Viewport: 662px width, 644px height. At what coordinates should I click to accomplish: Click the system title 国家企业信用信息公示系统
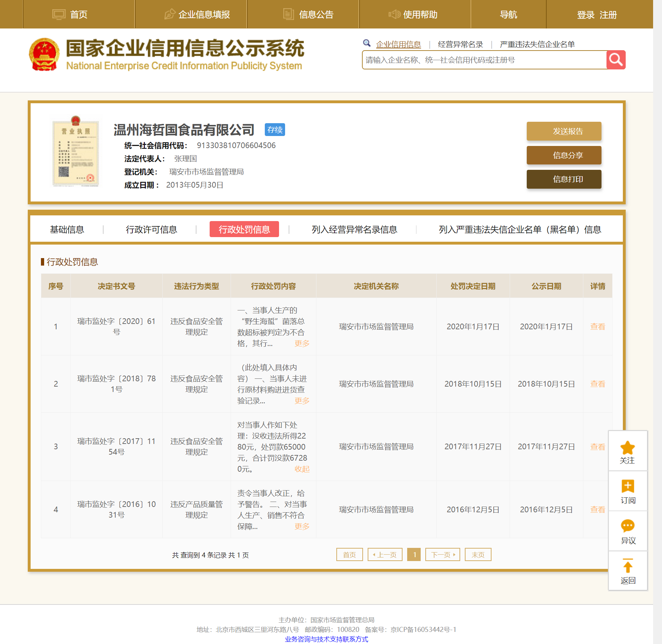[185, 48]
